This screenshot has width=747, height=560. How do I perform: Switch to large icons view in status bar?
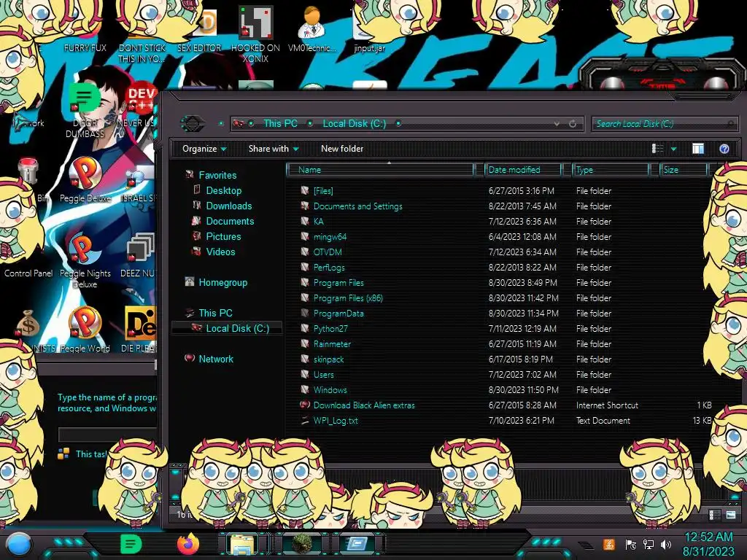(730, 515)
